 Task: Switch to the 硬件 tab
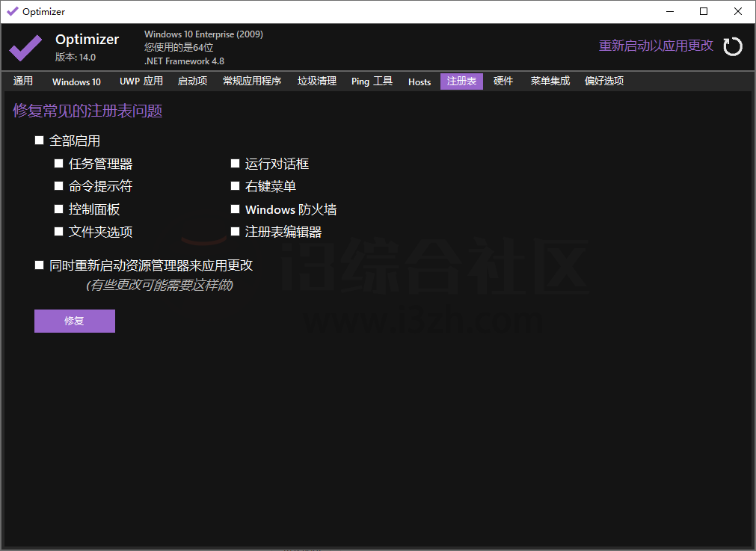click(503, 81)
